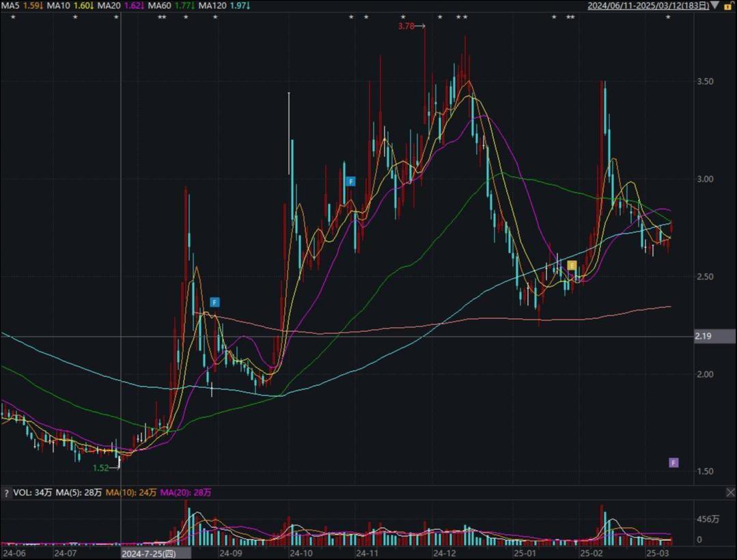The image size is (737, 560).
Task: Open the volume indicator help question mark
Action: pos(6,493)
